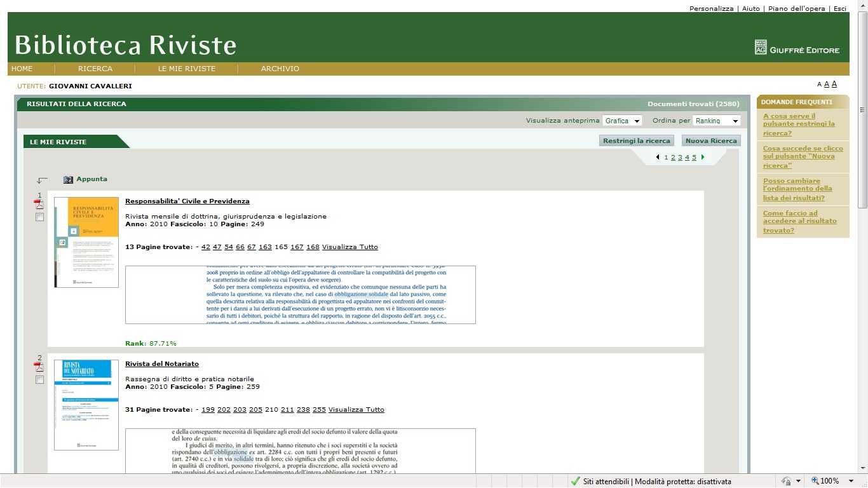Image resolution: width=868 pixels, height=488 pixels.
Task: Click the Giuffrè Editore logo
Action: click(x=797, y=47)
